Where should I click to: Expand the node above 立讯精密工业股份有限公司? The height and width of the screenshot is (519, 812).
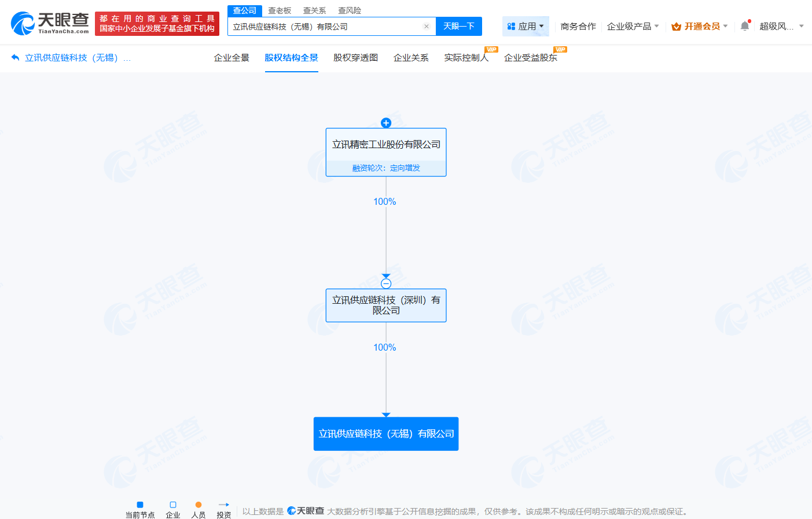pos(385,123)
